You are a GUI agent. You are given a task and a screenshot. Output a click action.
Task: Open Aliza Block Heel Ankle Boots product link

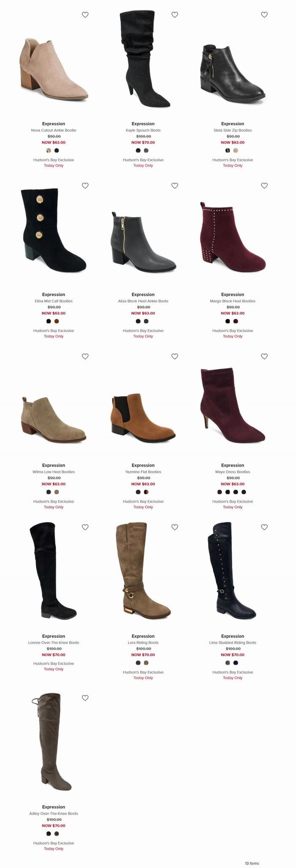coord(143,301)
